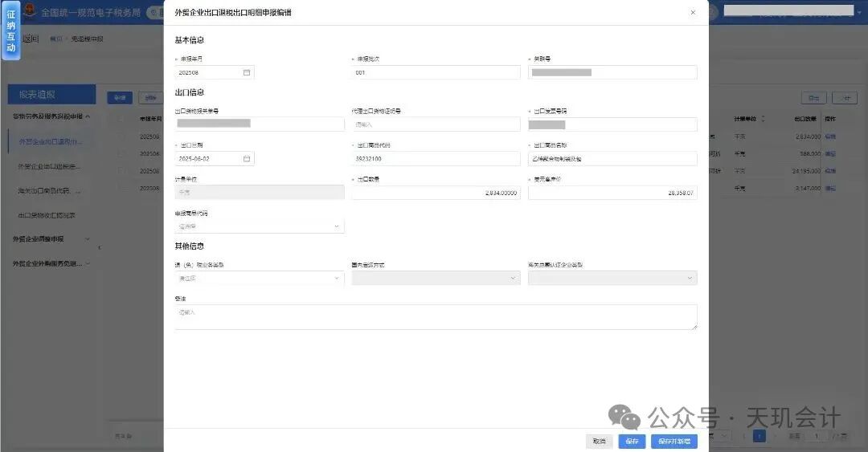Click the 申报批次 field containing 001
The height and width of the screenshot is (452, 868).
click(x=436, y=72)
